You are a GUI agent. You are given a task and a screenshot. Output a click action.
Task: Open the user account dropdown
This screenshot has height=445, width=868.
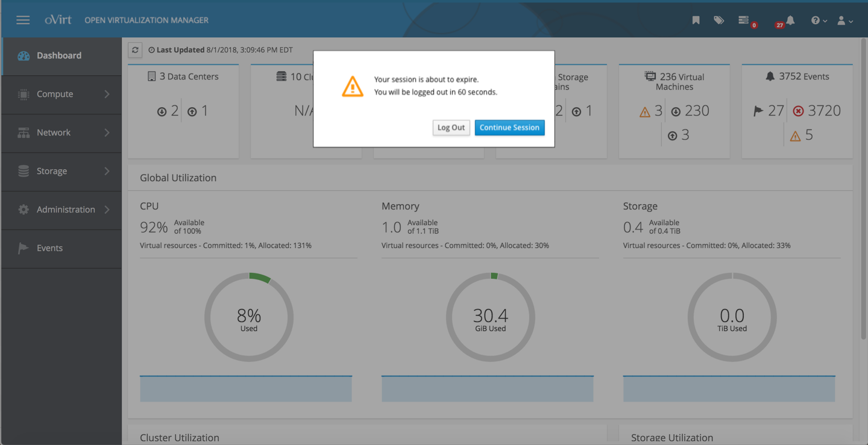(x=844, y=20)
